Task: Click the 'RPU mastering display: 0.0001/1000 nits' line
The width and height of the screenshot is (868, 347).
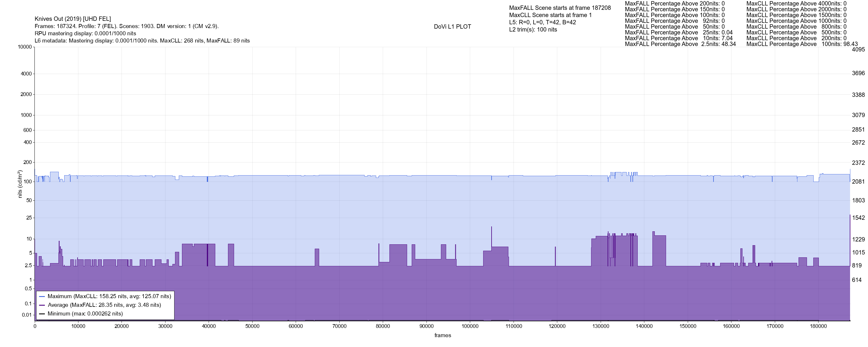Action: pyautogui.click(x=85, y=33)
